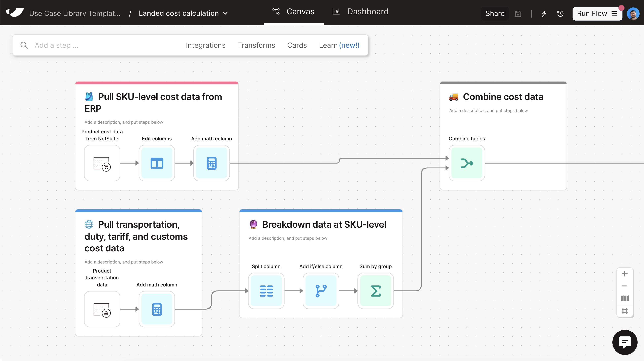Edit description under Combine cost data
Viewport: 644px width, 361px height.
[x=488, y=111]
